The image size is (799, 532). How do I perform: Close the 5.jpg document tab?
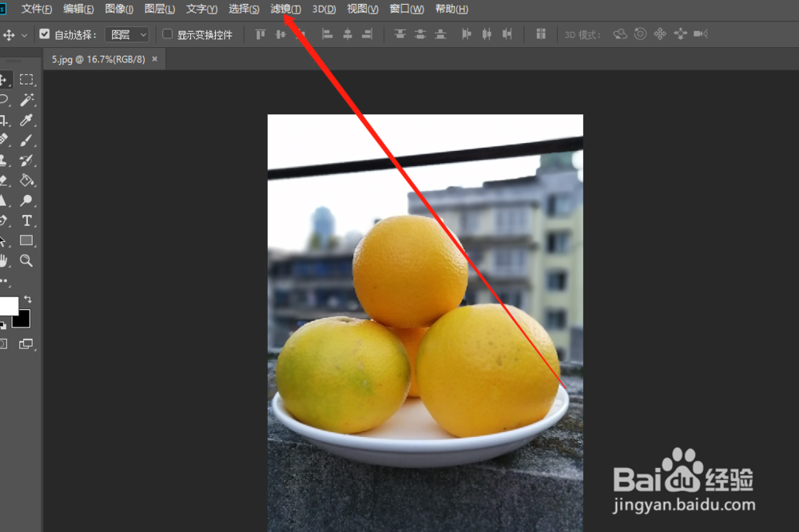pos(154,59)
